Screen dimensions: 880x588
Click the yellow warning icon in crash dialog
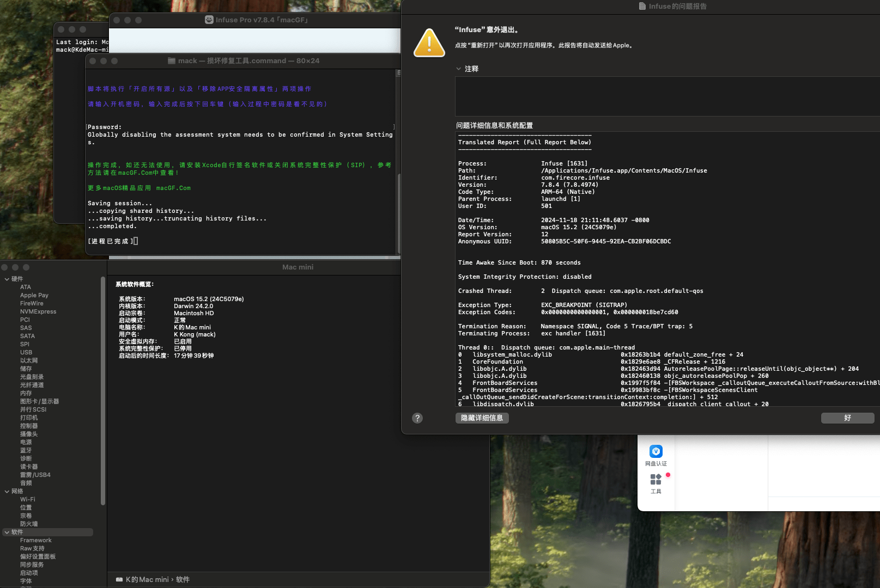[429, 43]
